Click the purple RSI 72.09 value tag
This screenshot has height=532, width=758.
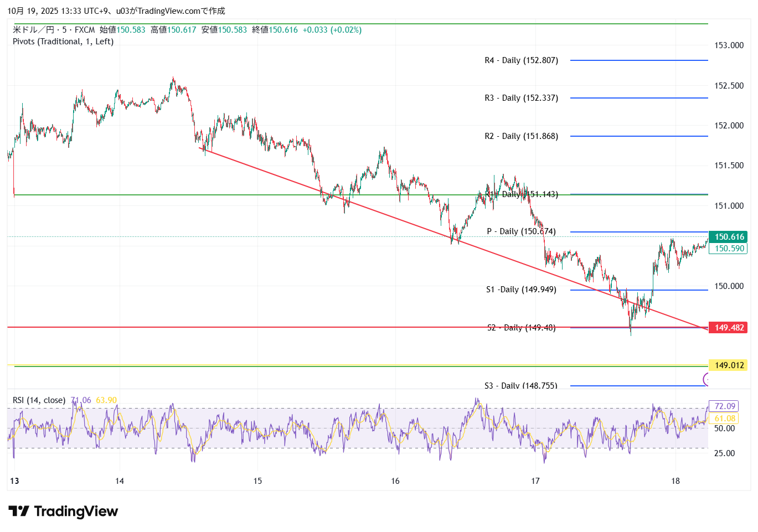pos(724,406)
